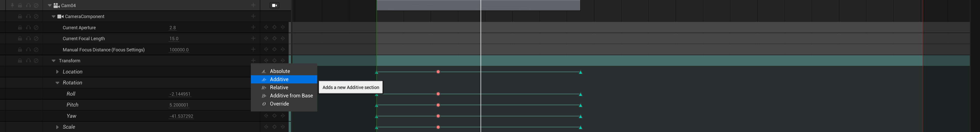Collapse the Rotation property group
Screen dimensions: 980x132
coord(57,83)
